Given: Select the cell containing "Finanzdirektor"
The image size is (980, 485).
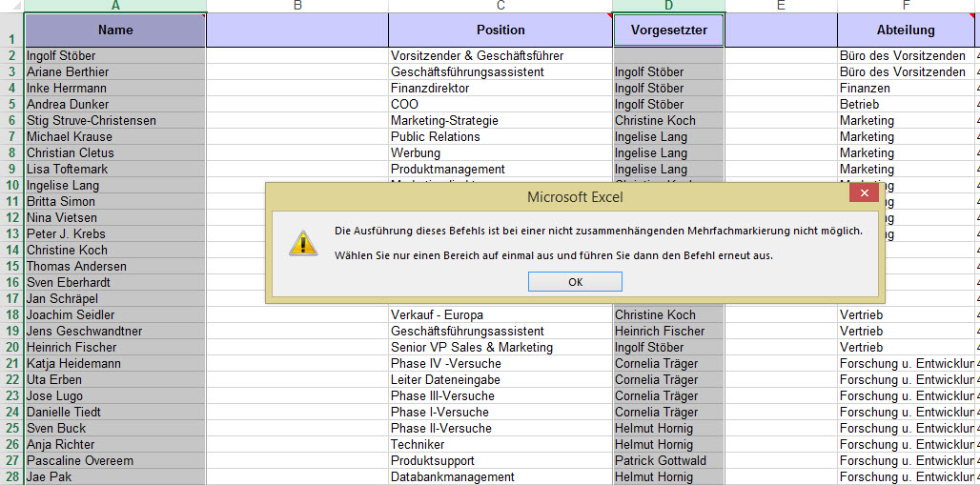Looking at the screenshot, I should [x=500, y=89].
